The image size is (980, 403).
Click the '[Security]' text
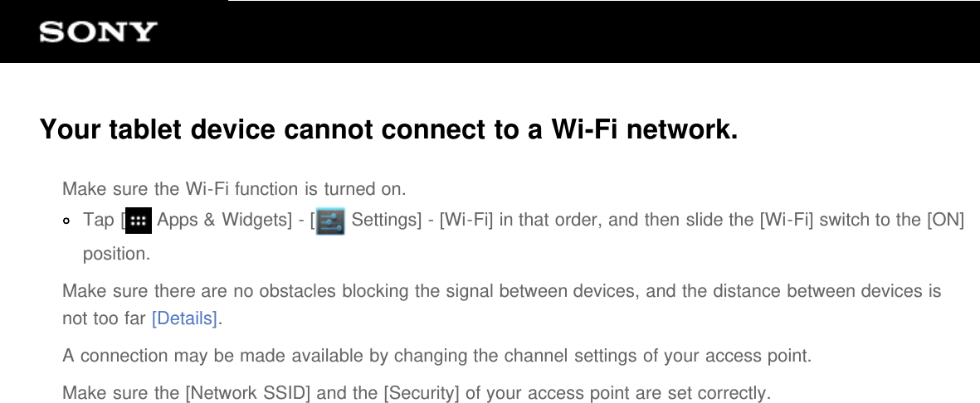[422, 392]
